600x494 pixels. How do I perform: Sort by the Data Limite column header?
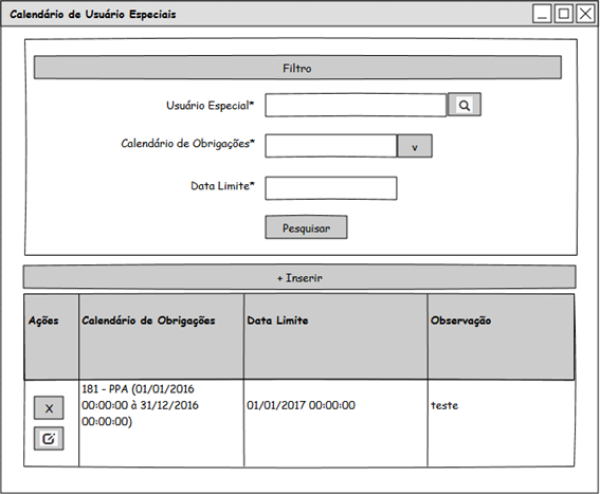point(335,321)
